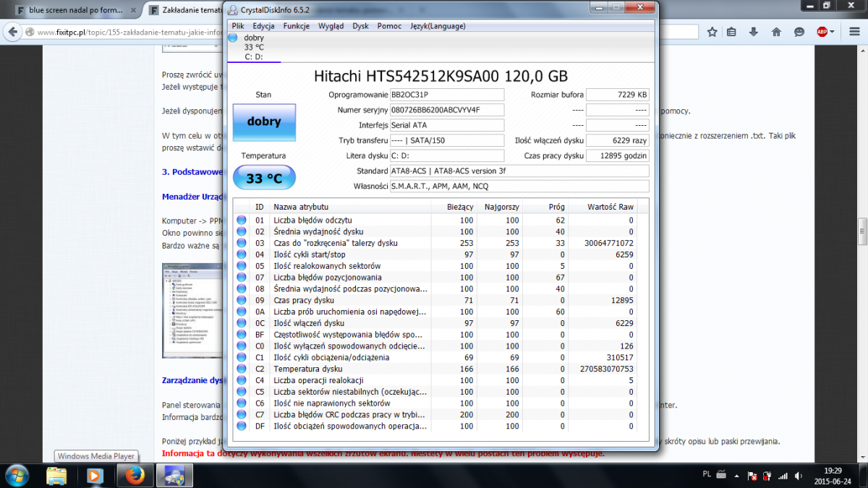Click status orb for attribute 02 Średnia wydajność dysku

(241, 231)
